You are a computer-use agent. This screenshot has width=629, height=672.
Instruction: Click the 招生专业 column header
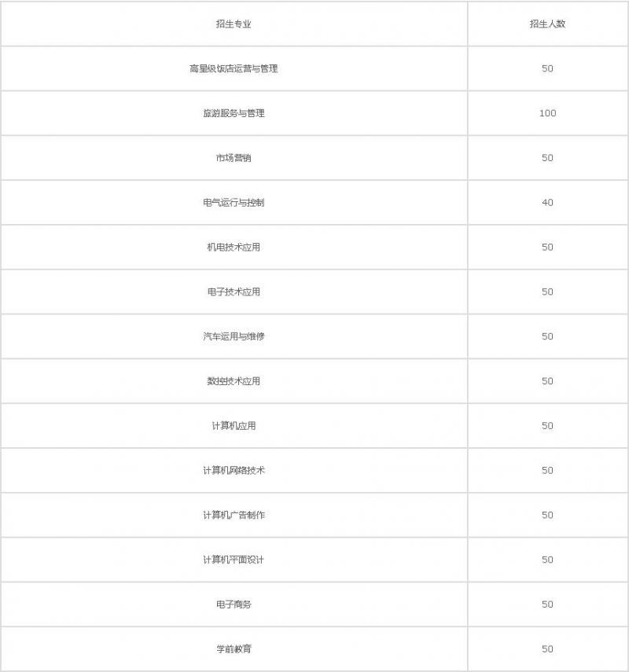coord(234,24)
